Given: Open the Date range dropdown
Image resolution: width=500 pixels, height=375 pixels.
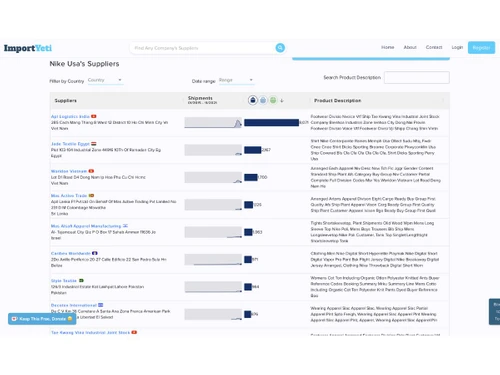Looking at the screenshot, I should [236, 80].
